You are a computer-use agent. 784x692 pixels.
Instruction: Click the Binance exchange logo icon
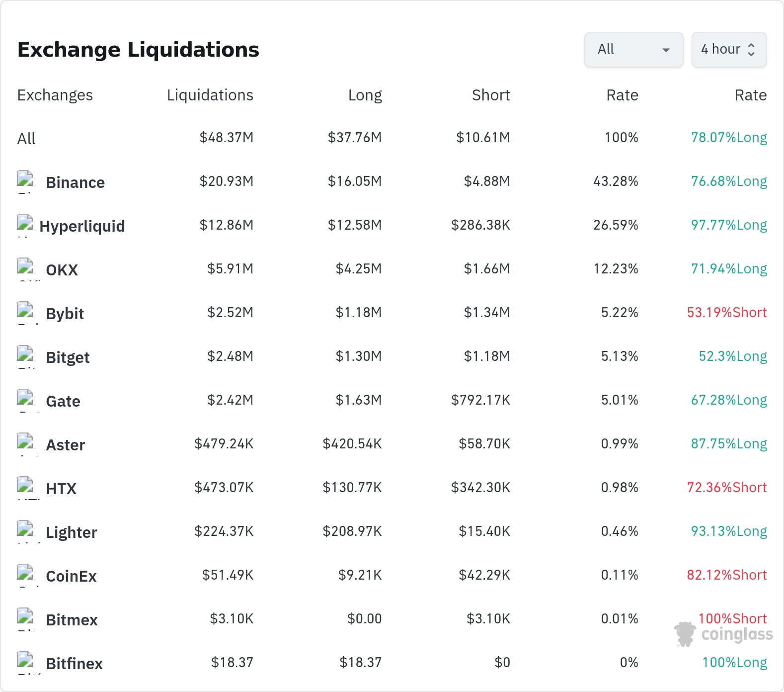coord(25,181)
